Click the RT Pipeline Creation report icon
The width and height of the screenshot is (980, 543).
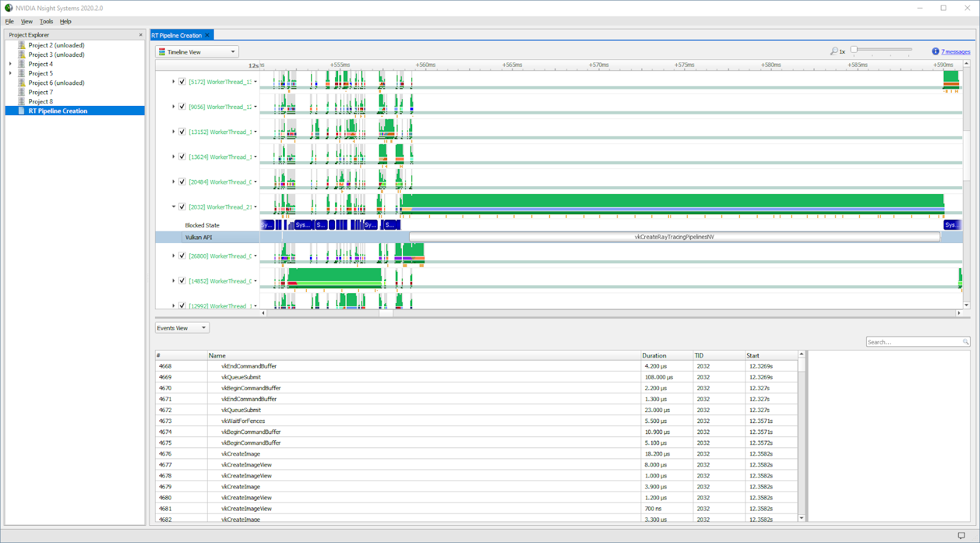(x=22, y=111)
